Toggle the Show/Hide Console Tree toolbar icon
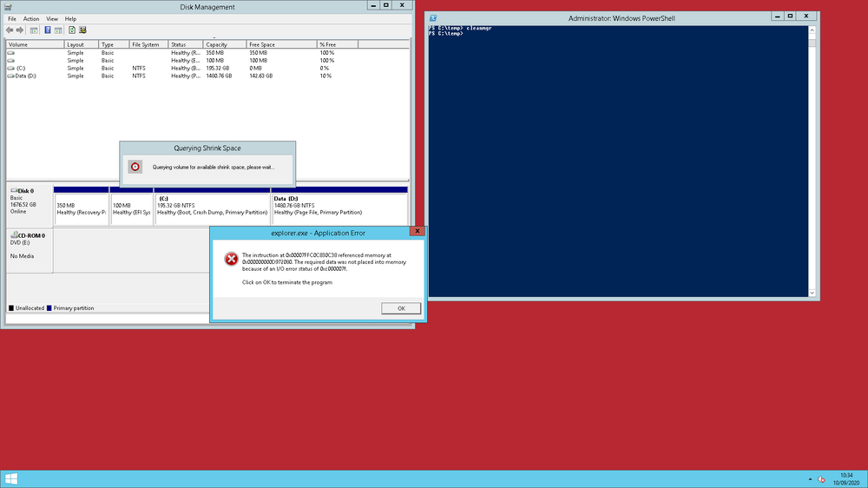This screenshot has height=488, width=868. pyautogui.click(x=34, y=30)
